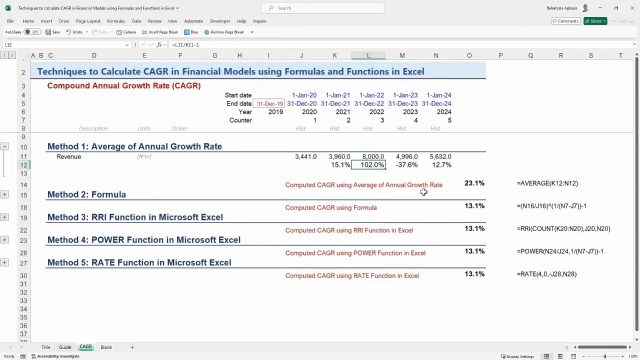Open the Comments button

click(x=566, y=21)
